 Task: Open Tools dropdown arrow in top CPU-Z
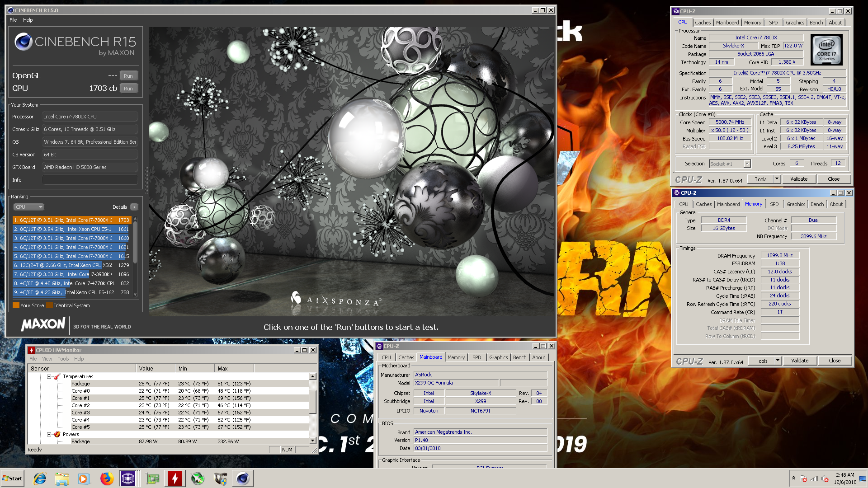pos(777,179)
